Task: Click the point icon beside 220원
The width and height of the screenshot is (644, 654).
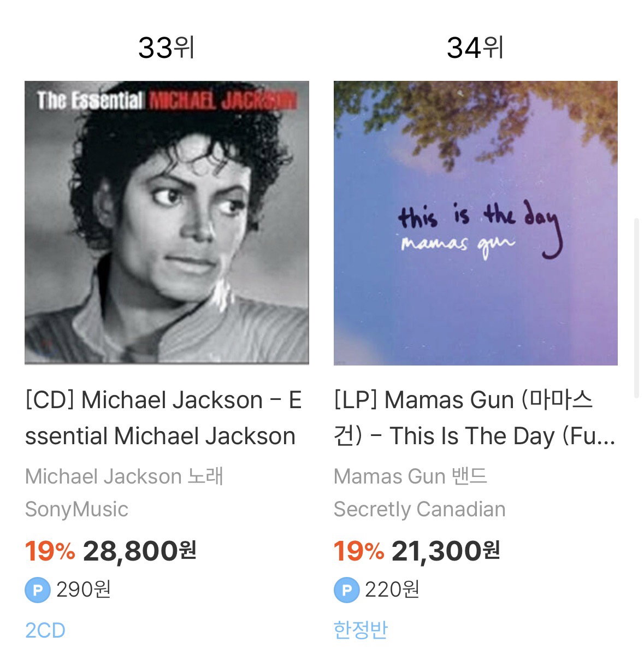Action: (x=346, y=590)
